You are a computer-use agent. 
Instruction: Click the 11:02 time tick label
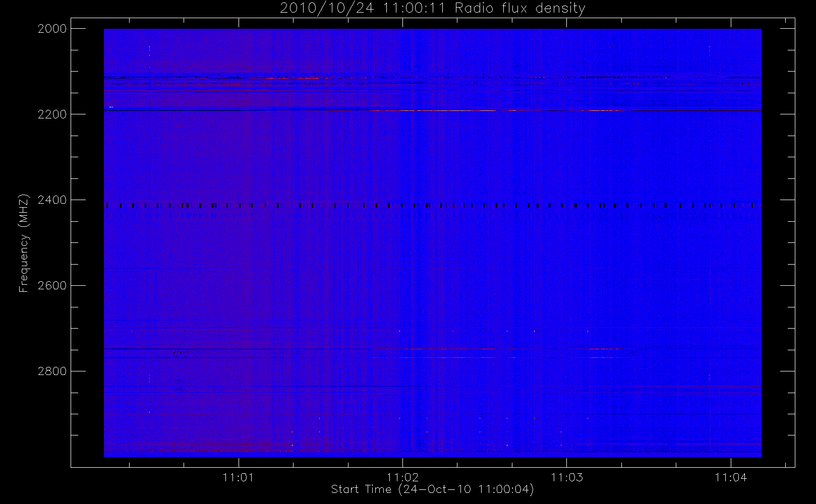tap(402, 477)
